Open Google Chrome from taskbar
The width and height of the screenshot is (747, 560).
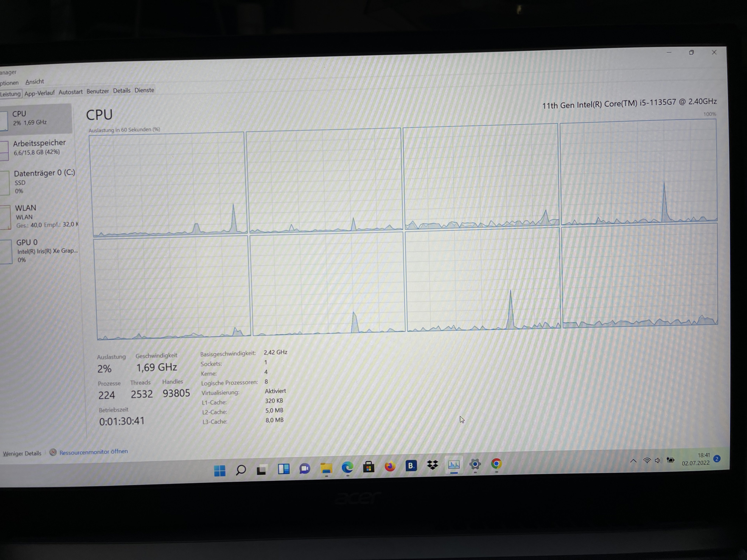[x=496, y=464]
